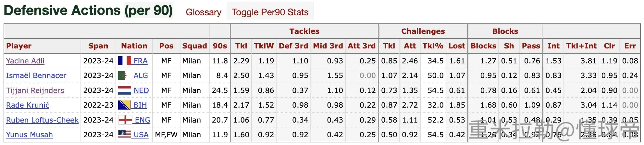Click the Algeria flag icon
This screenshot has height=145, width=644.
(x=122, y=75)
